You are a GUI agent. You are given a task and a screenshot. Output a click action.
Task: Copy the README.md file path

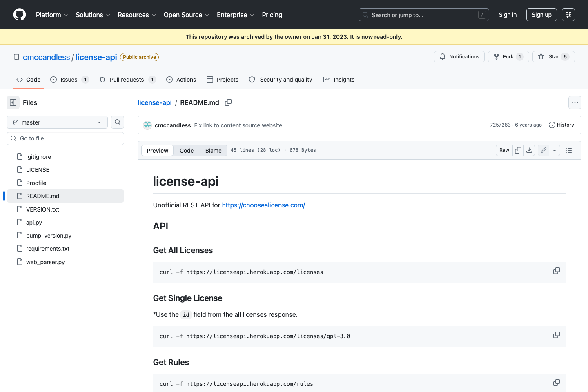point(228,102)
